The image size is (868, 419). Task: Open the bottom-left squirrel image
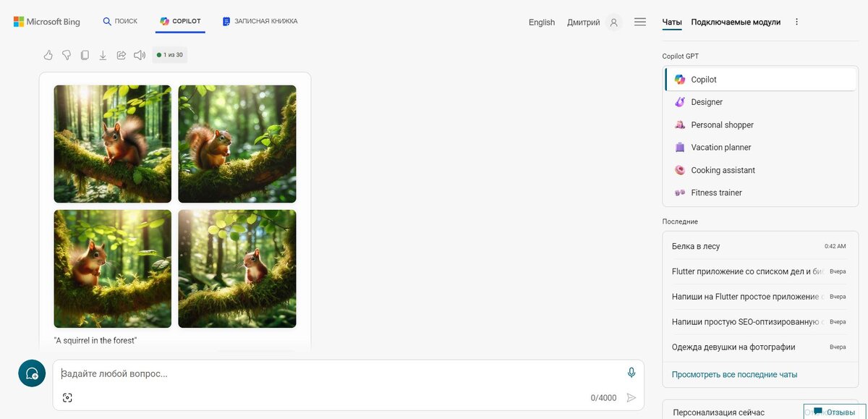coord(113,268)
